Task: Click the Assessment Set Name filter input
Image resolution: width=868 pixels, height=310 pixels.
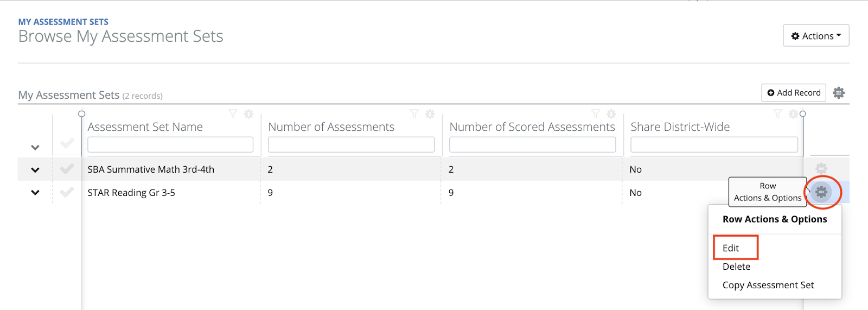Action: pyautogui.click(x=170, y=144)
